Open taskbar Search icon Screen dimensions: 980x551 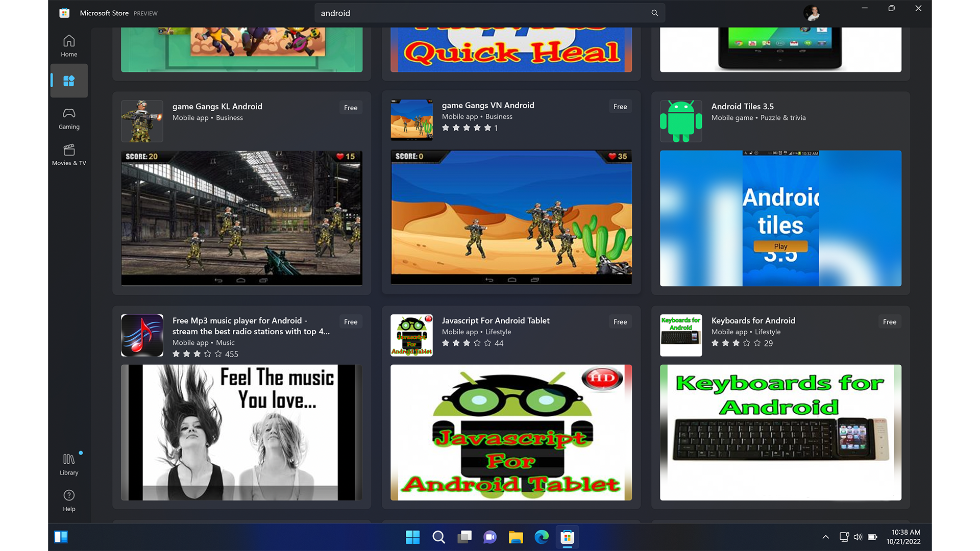click(438, 537)
